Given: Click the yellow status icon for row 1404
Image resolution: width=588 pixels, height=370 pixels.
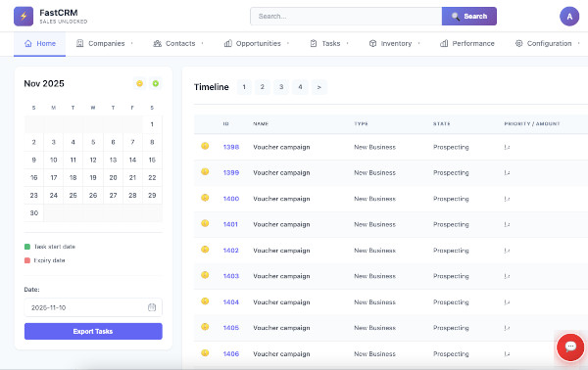Looking at the screenshot, I should click(205, 301).
